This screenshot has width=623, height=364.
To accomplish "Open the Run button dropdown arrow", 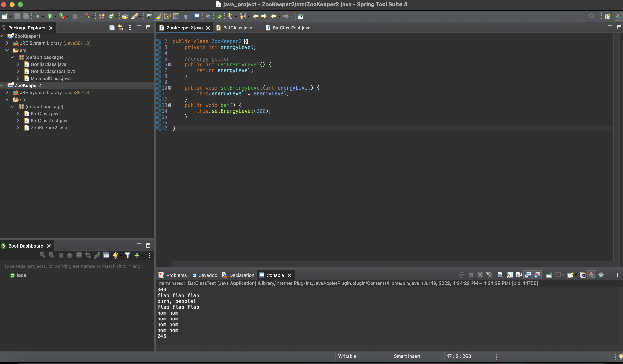I will pyautogui.click(x=55, y=17).
